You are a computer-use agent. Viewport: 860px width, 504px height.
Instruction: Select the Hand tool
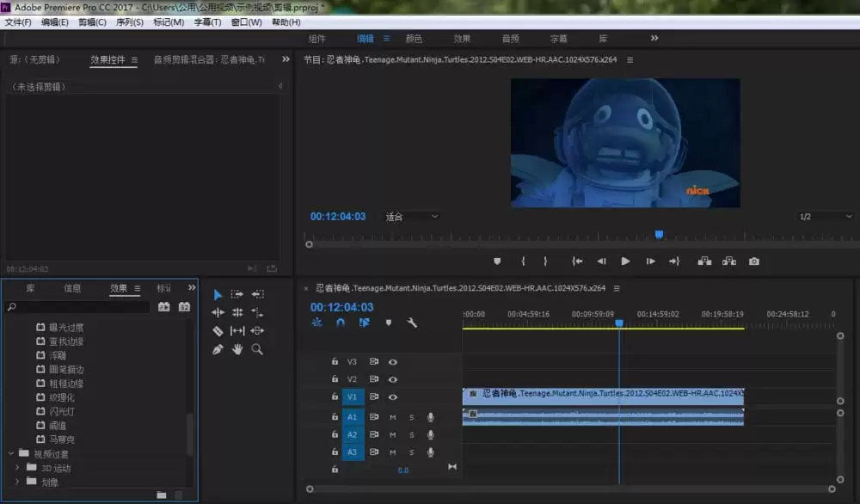click(x=238, y=349)
